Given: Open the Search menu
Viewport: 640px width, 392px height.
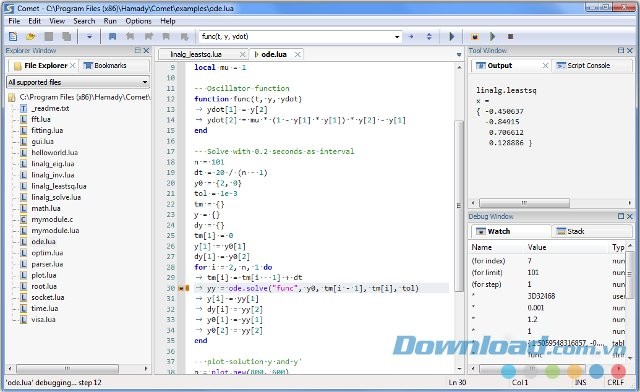Looking at the screenshot, I should 84,21.
